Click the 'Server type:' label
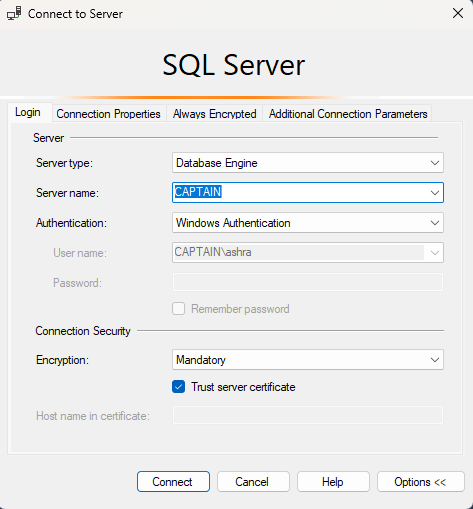Screen dimensions: 473x509 pyautogui.click(x=64, y=163)
